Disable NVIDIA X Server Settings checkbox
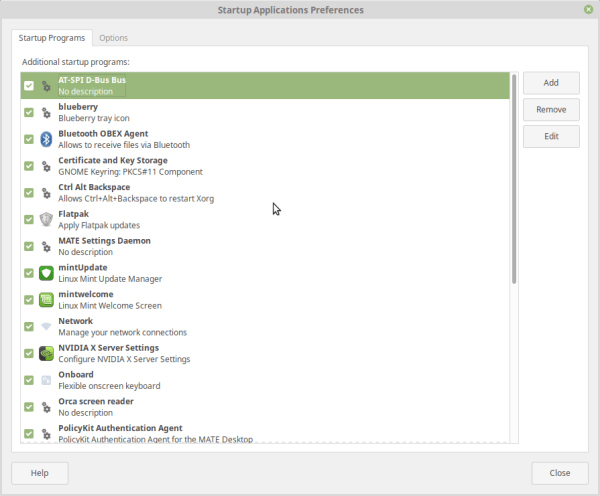The image size is (600, 496). 29,354
